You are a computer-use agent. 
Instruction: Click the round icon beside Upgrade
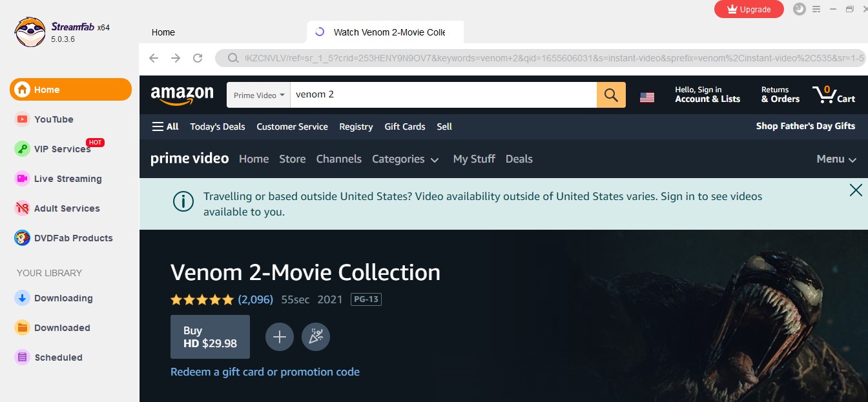[x=800, y=9]
